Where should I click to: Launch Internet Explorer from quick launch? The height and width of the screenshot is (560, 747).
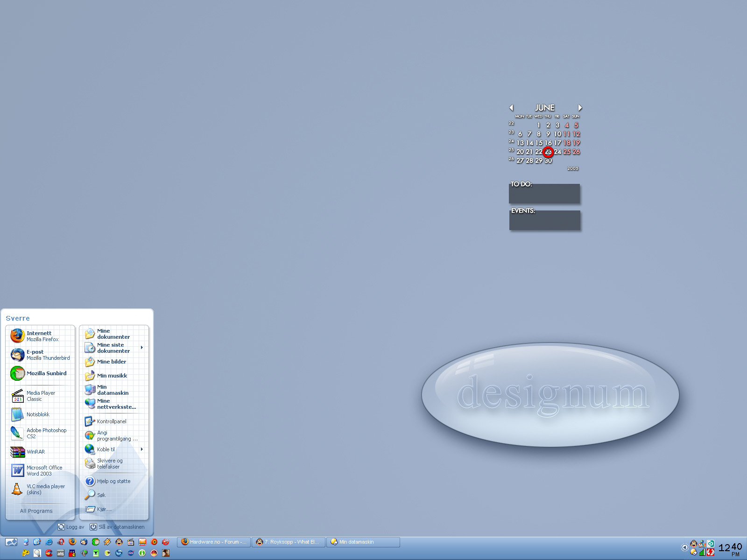[x=49, y=542]
